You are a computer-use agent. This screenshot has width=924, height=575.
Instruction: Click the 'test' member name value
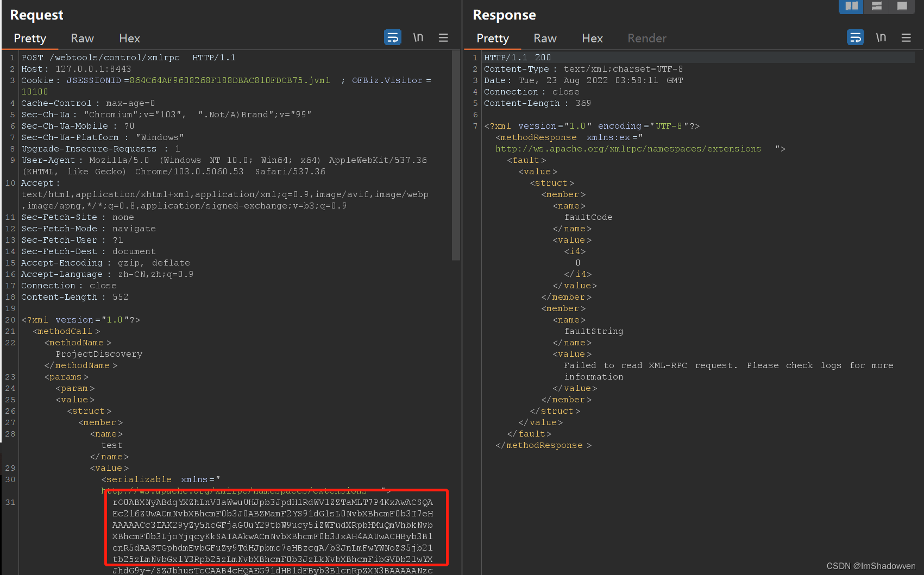click(x=111, y=445)
